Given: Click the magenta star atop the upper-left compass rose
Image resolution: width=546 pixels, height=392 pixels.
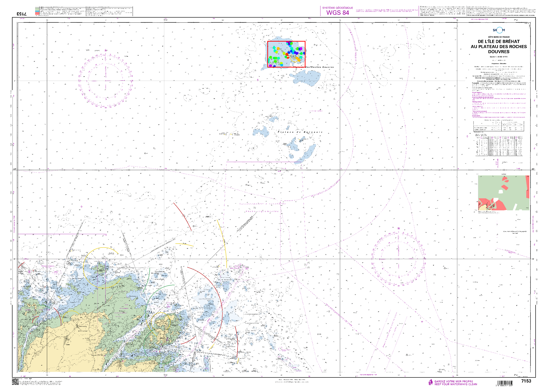Looking at the screenshot, I should click(x=106, y=50).
